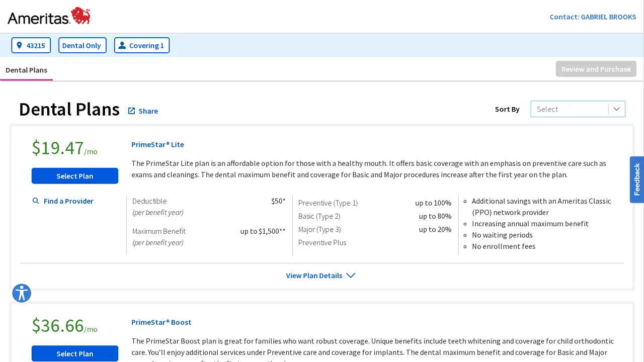
Task: Click 'up to 20%' Major value
Action: (x=435, y=229)
